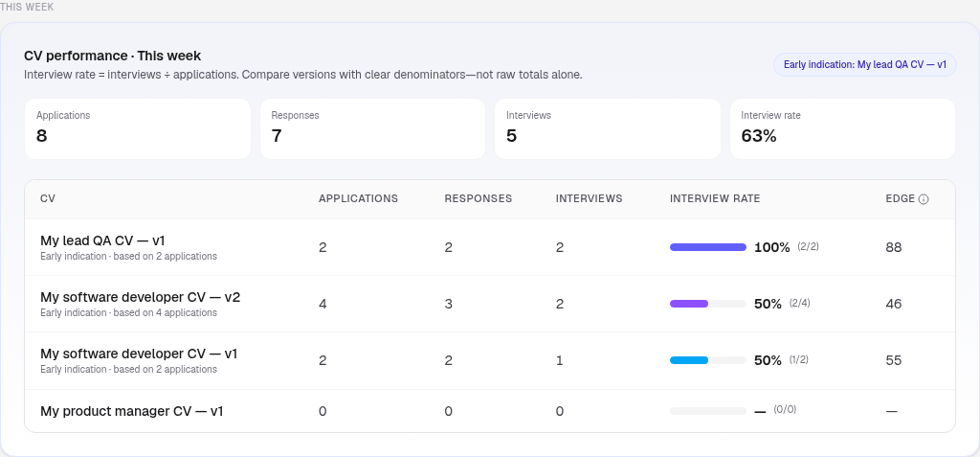
Task: Click the Edge score 55
Action: 894,360
